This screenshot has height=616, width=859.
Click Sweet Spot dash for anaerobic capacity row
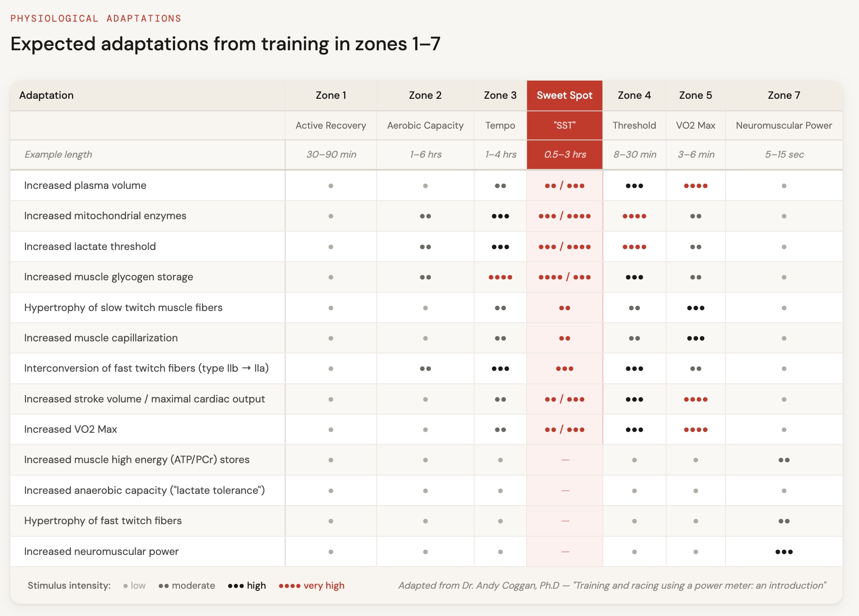click(x=565, y=491)
